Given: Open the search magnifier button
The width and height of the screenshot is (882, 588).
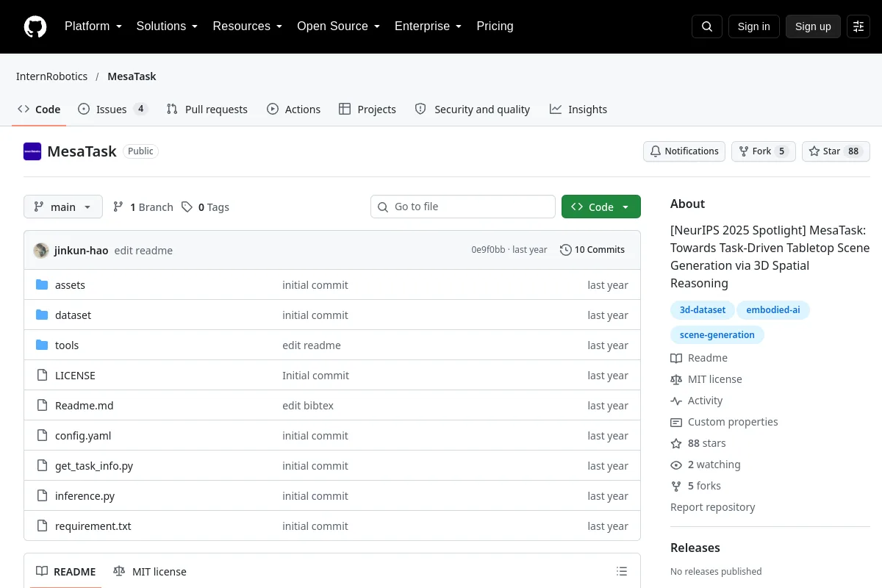Looking at the screenshot, I should tap(707, 26).
